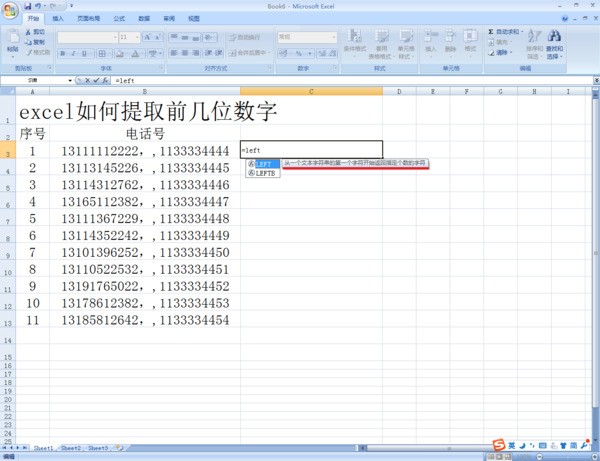This screenshot has width=600, height=461.
Task: Choose LEFTB in the function suggestion list
Action: [264, 173]
